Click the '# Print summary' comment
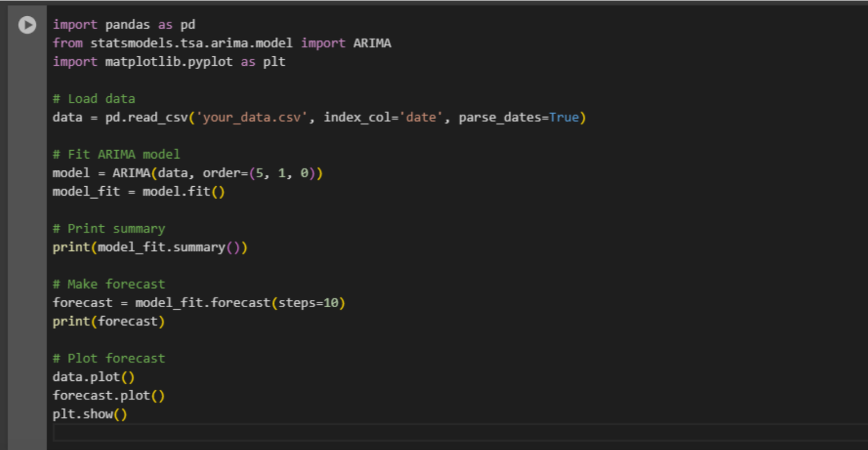 click(109, 229)
